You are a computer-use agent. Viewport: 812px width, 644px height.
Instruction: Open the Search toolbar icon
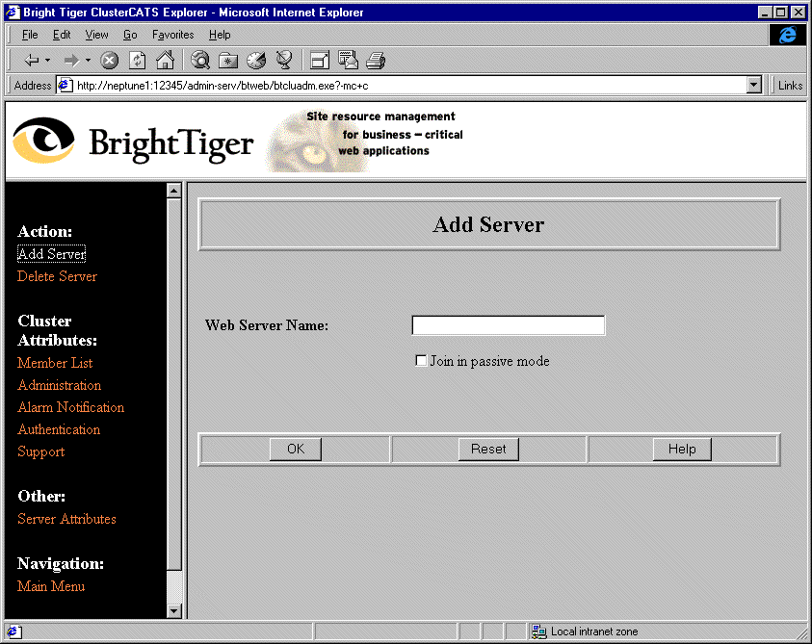point(200,60)
